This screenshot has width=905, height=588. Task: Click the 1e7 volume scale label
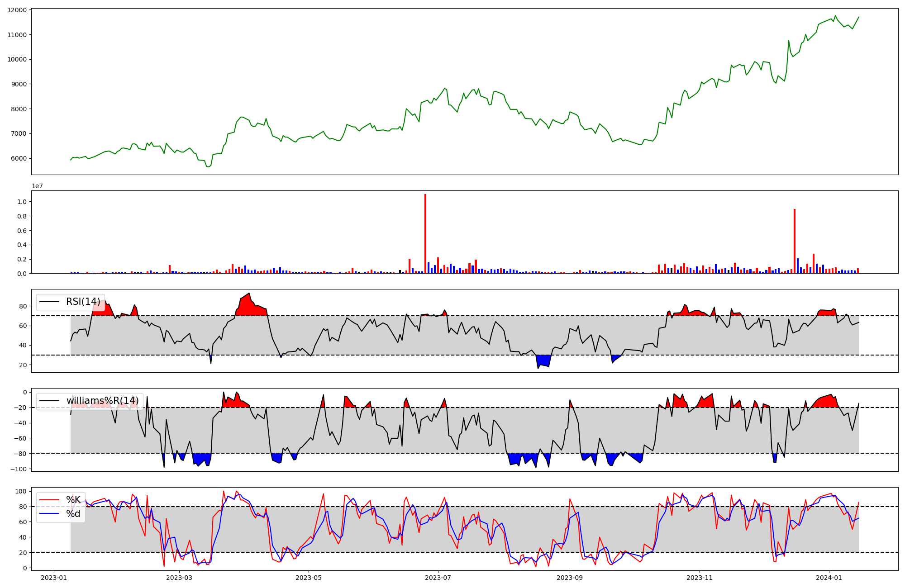pos(37,186)
